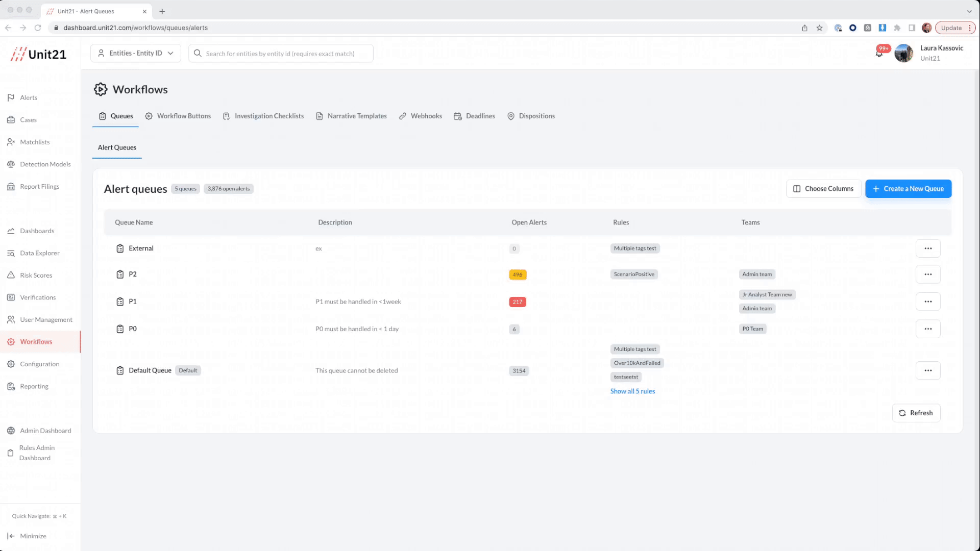Click the Show all 5 rules link

[x=632, y=391]
